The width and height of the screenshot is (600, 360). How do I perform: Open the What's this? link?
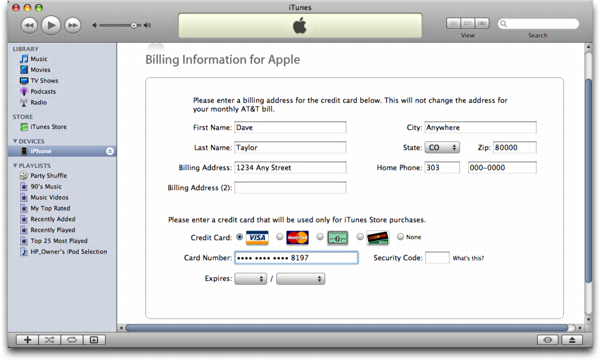[x=468, y=258]
